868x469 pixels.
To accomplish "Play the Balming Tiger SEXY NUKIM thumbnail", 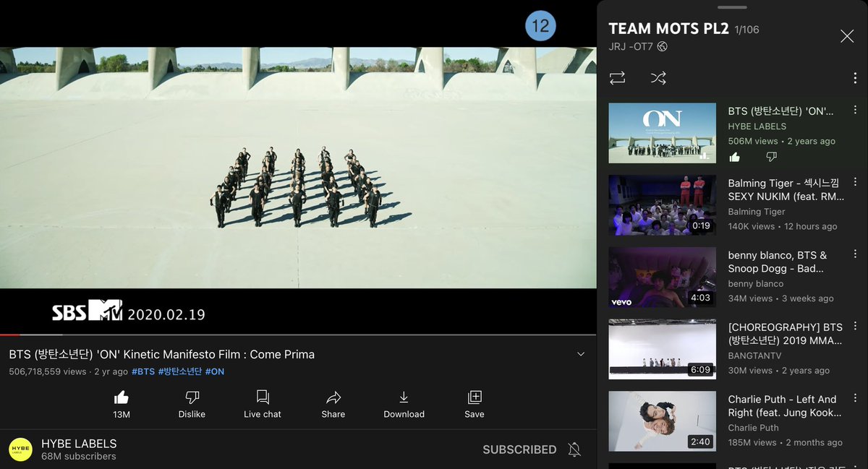I will click(x=663, y=205).
